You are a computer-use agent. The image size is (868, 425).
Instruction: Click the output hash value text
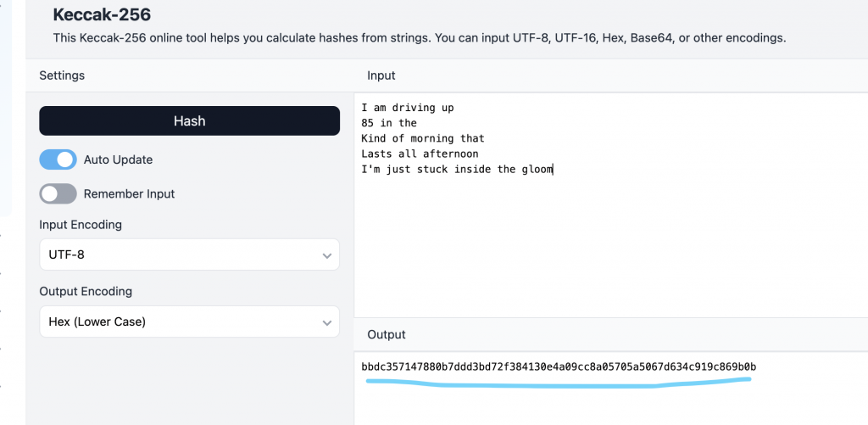coord(559,366)
